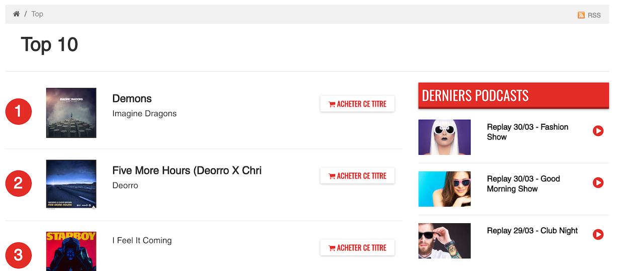The height and width of the screenshot is (271, 644).
Task: Open the Replay 29/03 - Club Night link
Action: point(532,231)
